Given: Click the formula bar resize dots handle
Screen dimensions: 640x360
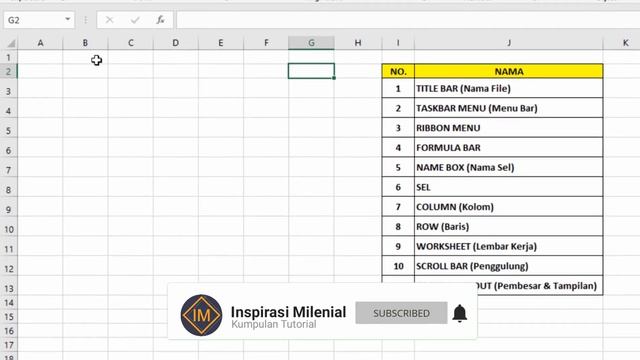Looking at the screenshot, I should (85, 20).
